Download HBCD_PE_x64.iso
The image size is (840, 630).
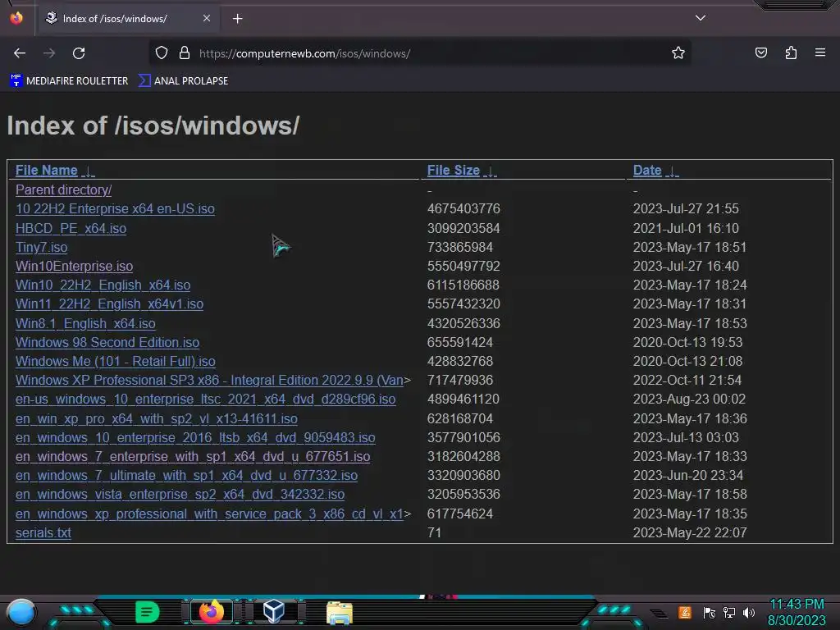[71, 229]
